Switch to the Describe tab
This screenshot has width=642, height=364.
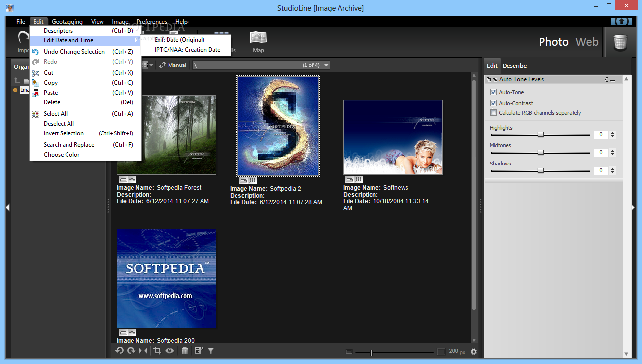[514, 66]
